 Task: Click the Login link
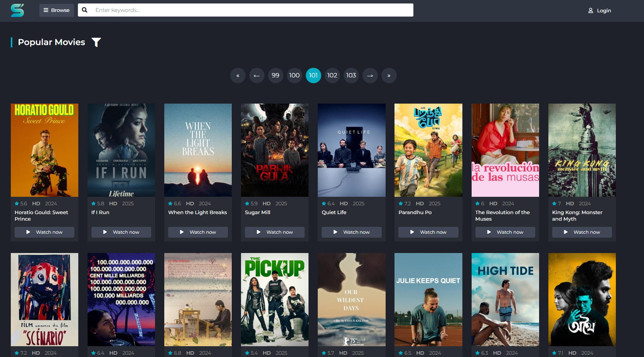[600, 10]
